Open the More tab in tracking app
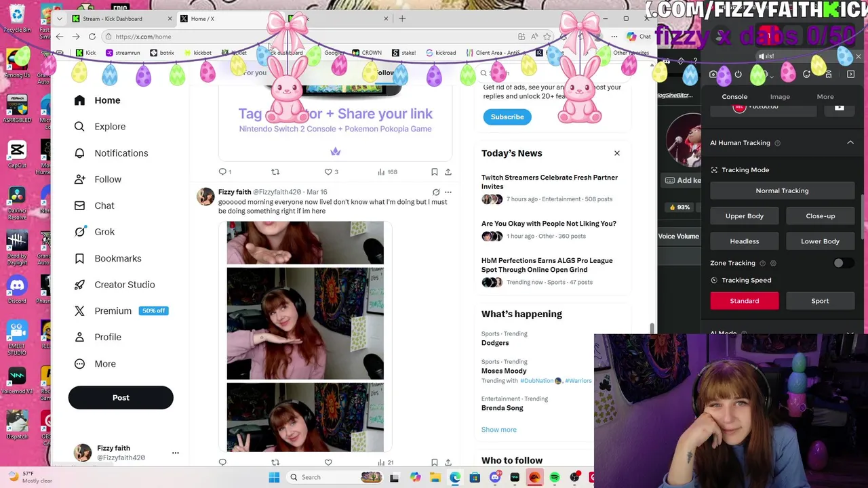Screen dimensions: 868x488 [825, 97]
